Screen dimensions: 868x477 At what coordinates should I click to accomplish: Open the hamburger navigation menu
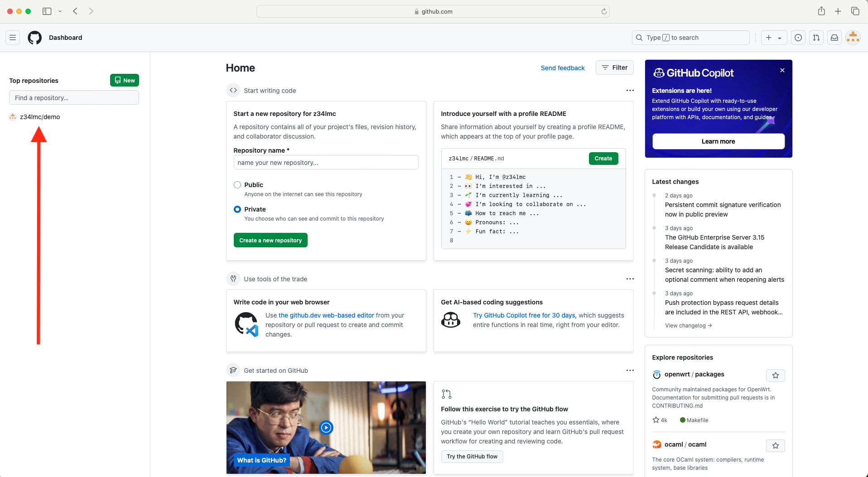coord(13,38)
